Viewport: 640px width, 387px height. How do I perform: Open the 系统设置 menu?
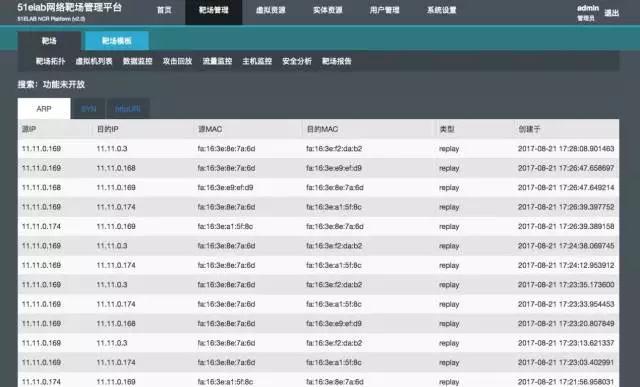pyautogui.click(x=442, y=10)
